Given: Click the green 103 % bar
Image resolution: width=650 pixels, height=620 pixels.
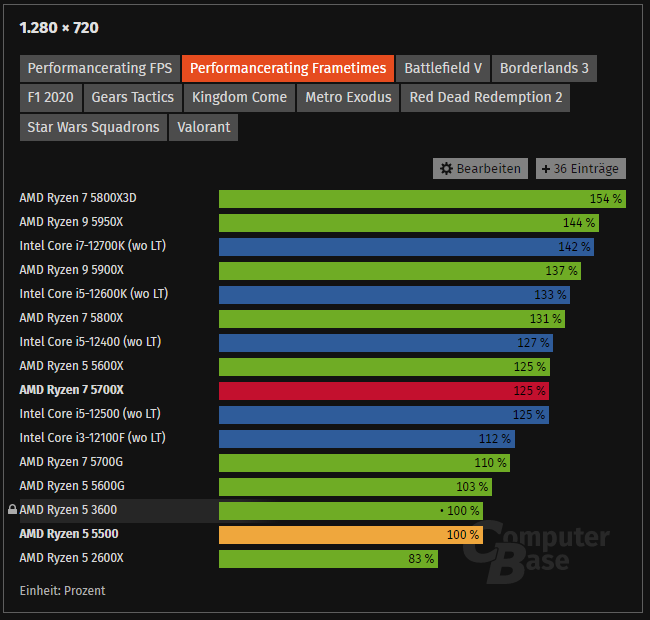Looking at the screenshot, I should point(355,487).
